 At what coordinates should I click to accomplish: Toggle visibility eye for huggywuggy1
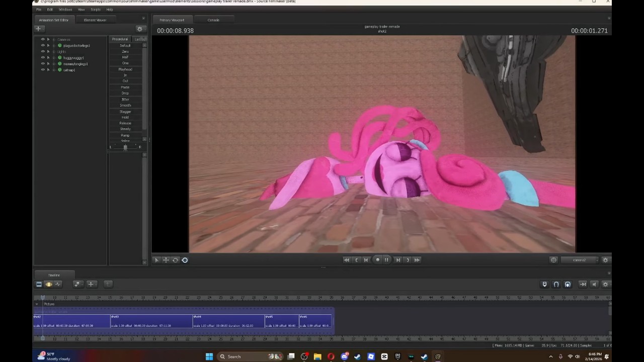[43, 57]
